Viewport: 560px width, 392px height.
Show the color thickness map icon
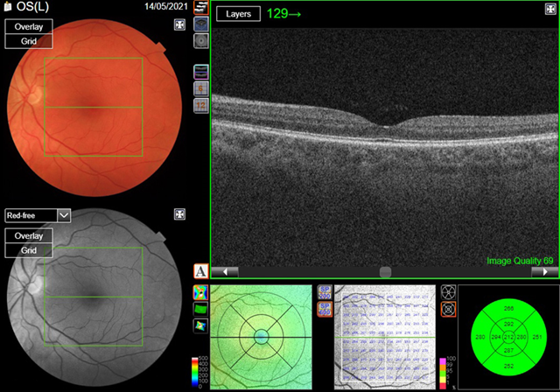(x=200, y=290)
